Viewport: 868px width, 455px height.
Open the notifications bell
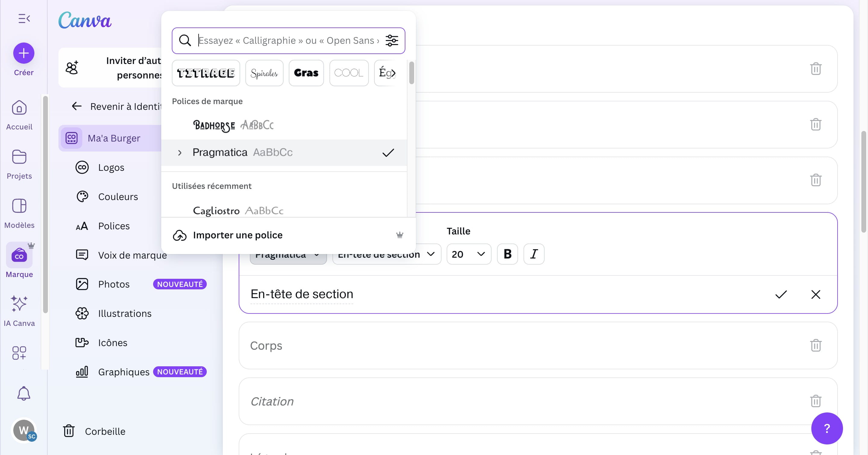click(24, 393)
